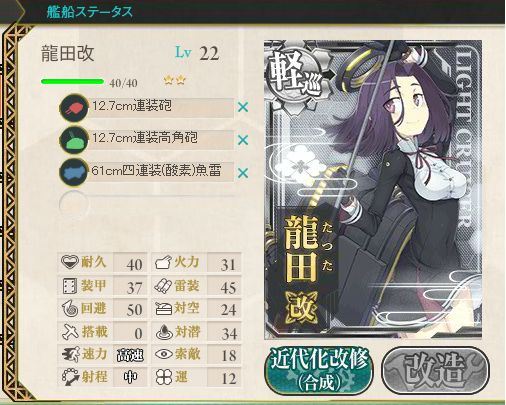Click the 火力 firepower cannon icon

click(x=164, y=263)
